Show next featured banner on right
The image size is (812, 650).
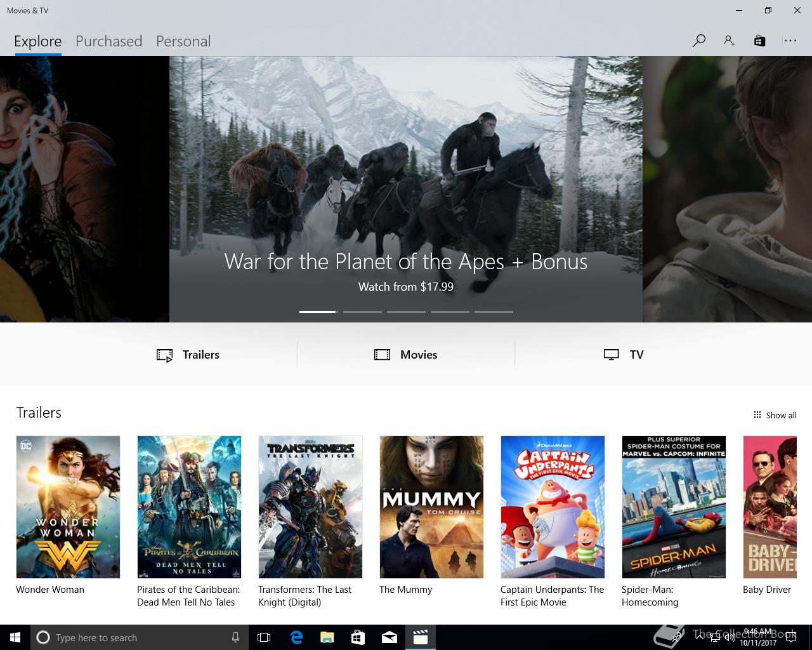[727, 189]
